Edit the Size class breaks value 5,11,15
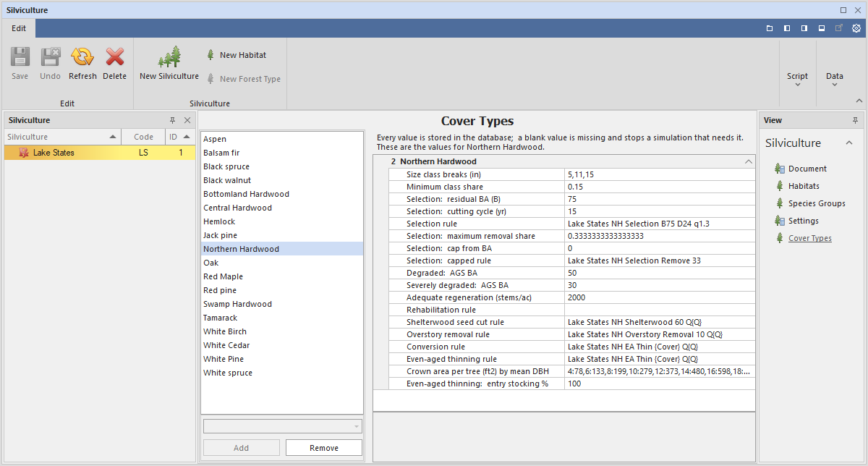 (659, 174)
